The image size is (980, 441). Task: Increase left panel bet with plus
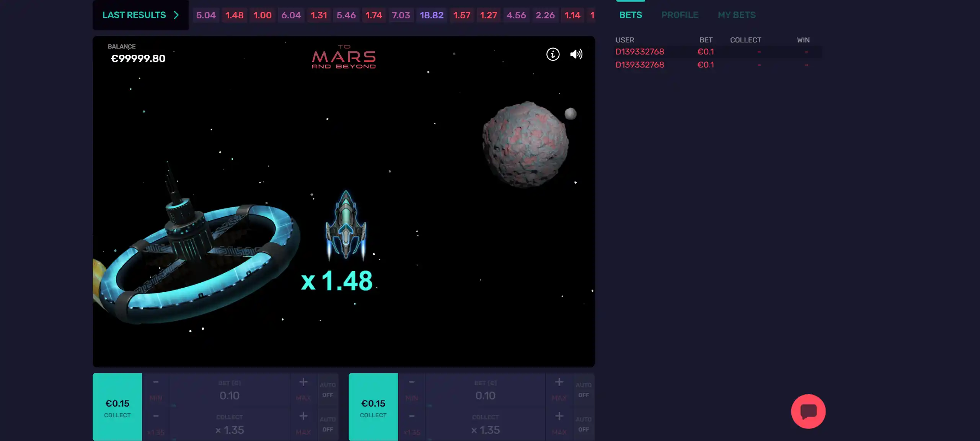tap(303, 382)
